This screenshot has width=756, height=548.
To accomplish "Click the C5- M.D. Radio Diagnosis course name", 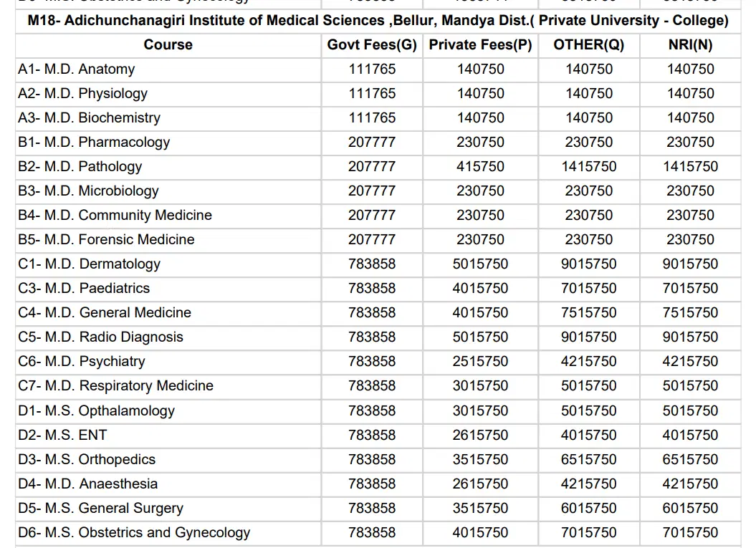I will click(100, 337).
